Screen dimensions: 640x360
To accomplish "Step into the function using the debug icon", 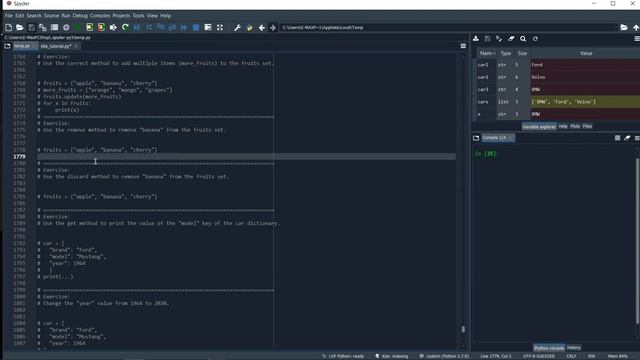I will (161, 27).
